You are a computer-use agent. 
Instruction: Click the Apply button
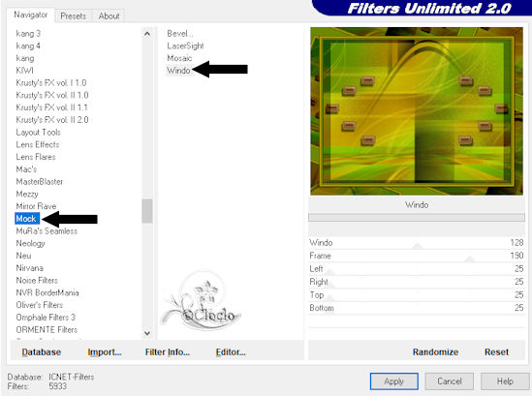[393, 381]
